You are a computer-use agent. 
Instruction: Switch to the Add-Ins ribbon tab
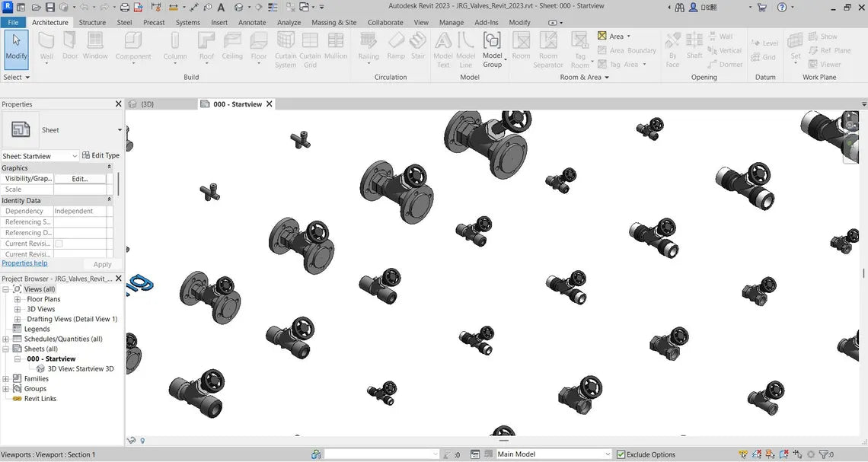(x=486, y=22)
